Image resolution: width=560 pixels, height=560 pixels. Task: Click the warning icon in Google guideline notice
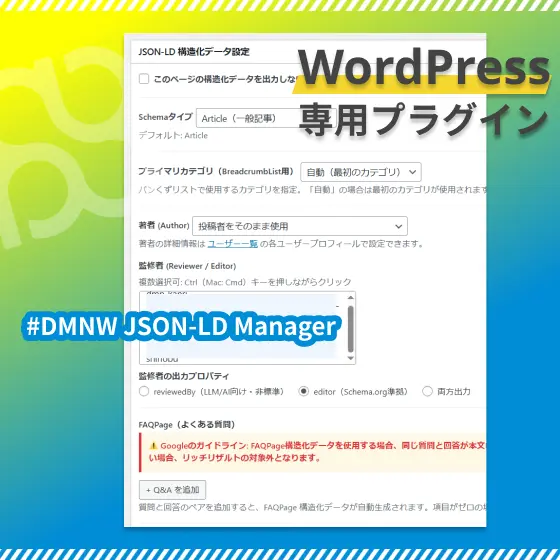[x=153, y=445]
